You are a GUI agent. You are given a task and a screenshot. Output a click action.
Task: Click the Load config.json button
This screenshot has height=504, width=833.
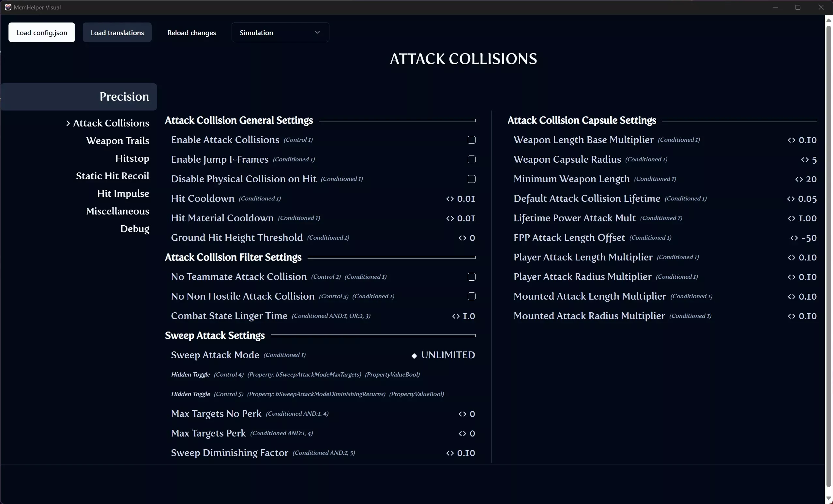[x=41, y=32]
